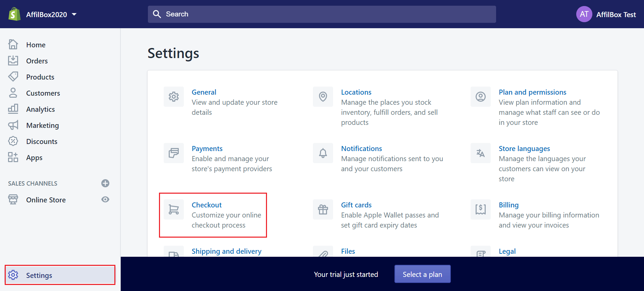Click the Payments card icon
Screen dimensions: 644x291
(x=173, y=153)
